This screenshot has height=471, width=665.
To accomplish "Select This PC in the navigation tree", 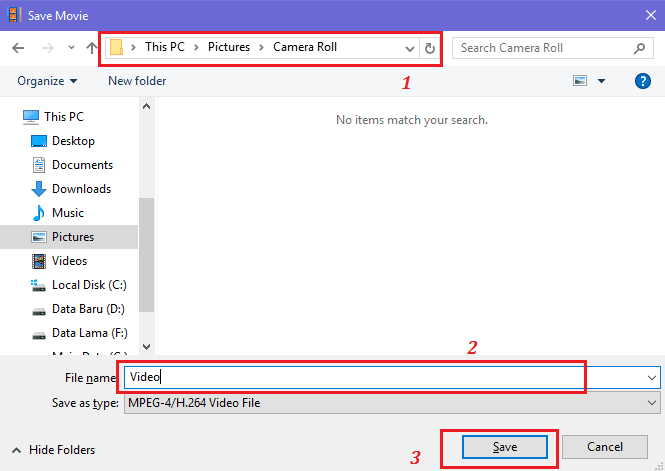I will 64,116.
